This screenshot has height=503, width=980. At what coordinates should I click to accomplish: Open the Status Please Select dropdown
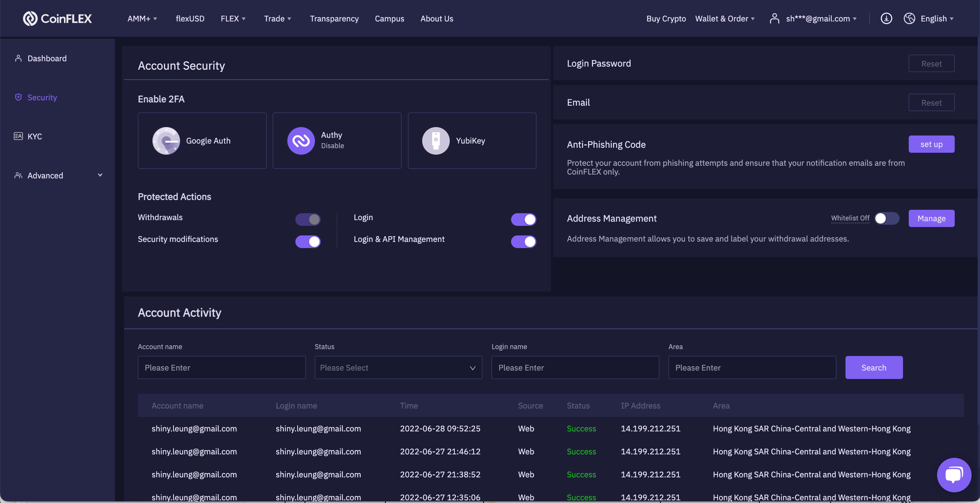tap(398, 367)
